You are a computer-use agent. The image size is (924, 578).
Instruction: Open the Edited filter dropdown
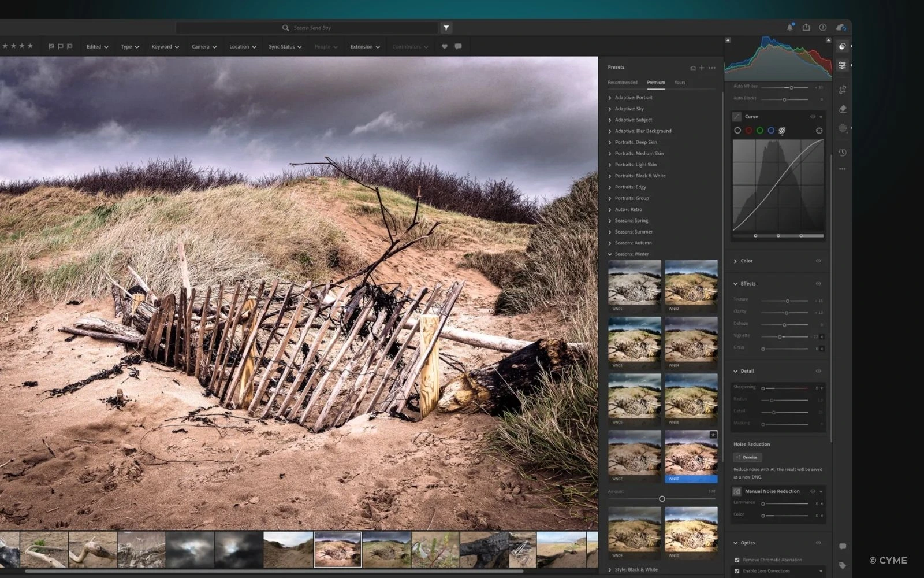pyautogui.click(x=97, y=47)
